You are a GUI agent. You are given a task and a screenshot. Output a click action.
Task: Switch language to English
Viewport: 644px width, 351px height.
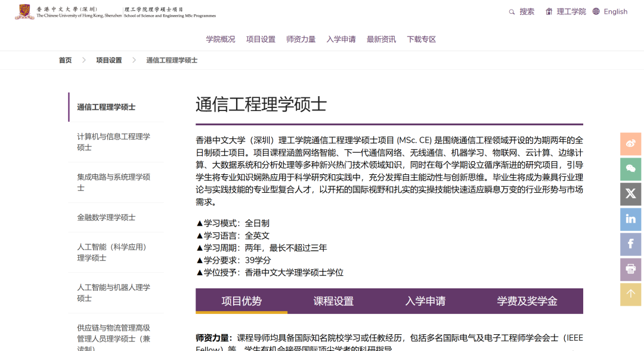pyautogui.click(x=614, y=11)
